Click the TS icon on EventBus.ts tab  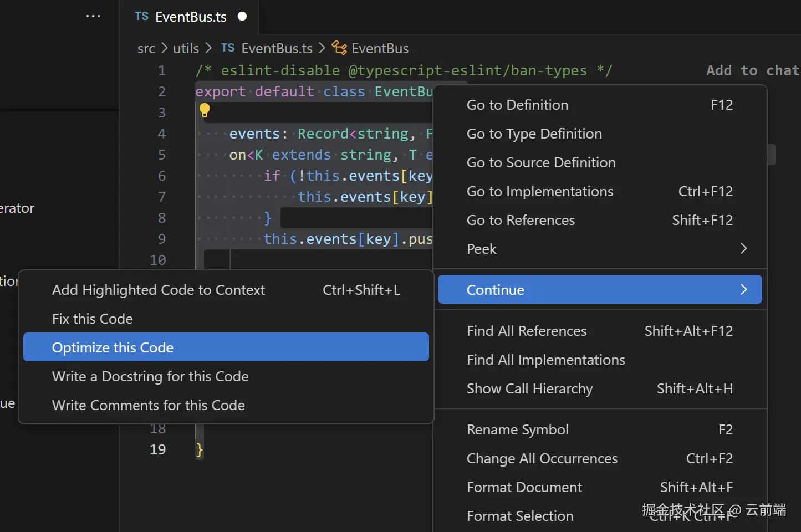pyautogui.click(x=142, y=16)
